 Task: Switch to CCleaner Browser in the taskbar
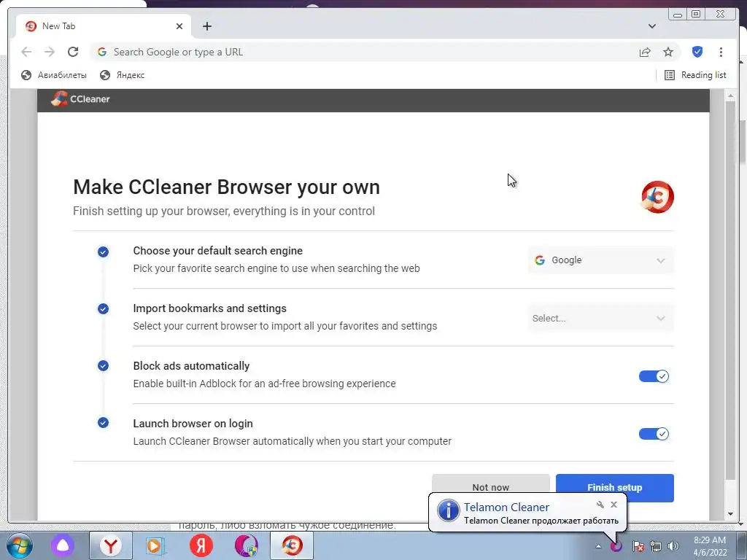tap(292, 545)
